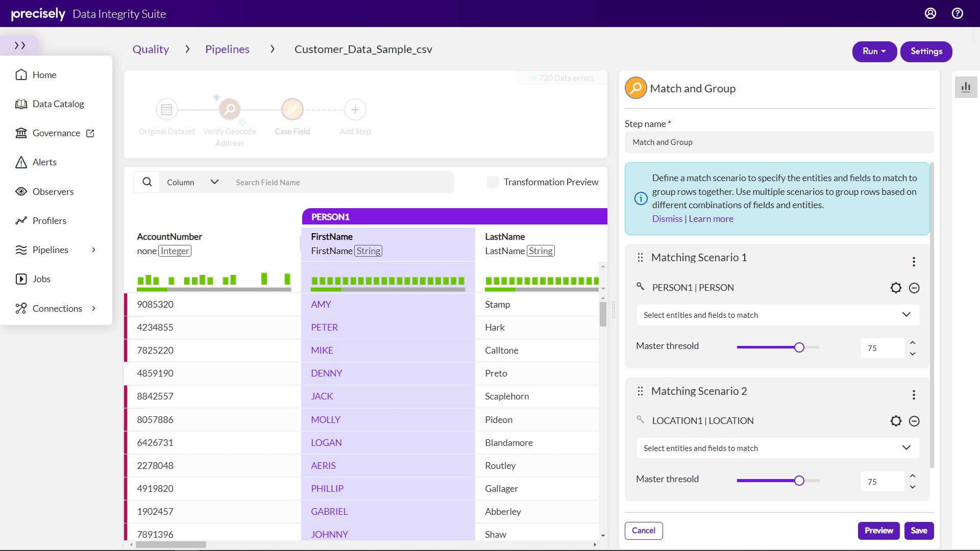This screenshot has width=980, height=551.
Task: Decrease Scenario 1 threshold value
Action: pos(913,354)
